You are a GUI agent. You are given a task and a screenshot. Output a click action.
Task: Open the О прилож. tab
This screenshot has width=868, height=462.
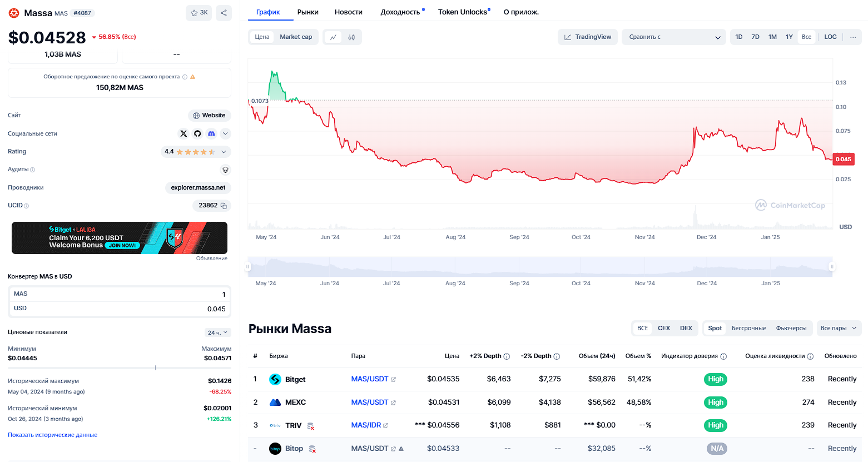pyautogui.click(x=521, y=12)
